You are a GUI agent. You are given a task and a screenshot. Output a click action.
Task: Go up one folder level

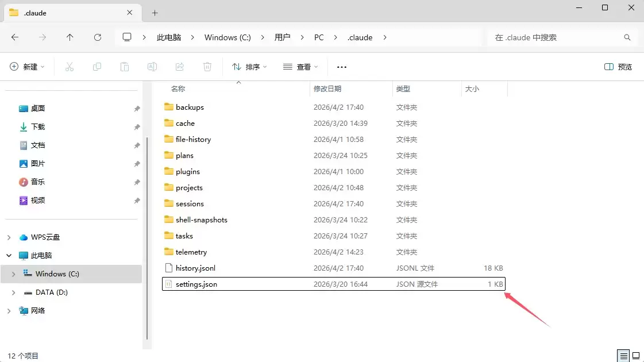tap(70, 37)
